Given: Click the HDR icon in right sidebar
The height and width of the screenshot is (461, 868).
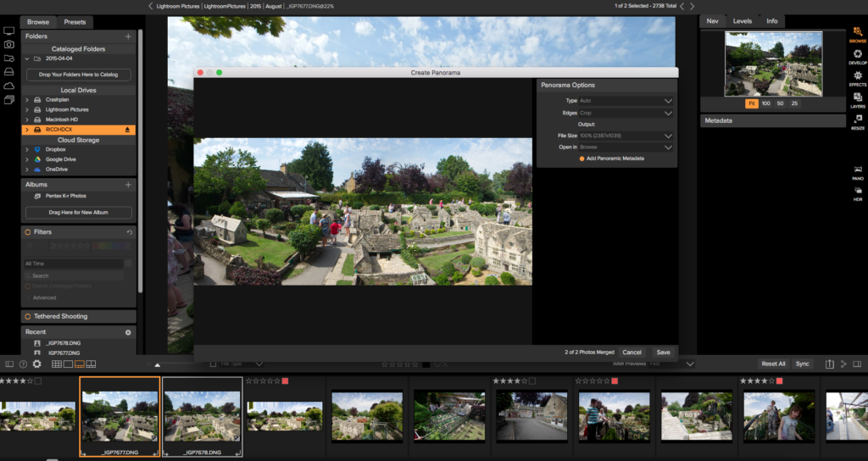Looking at the screenshot, I should pyautogui.click(x=858, y=194).
